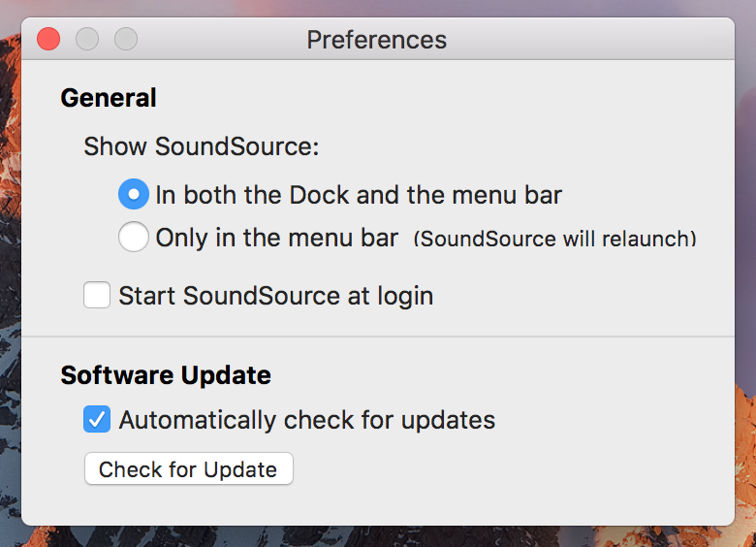Click the divider line between General and Software Update
Image resolution: width=756 pixels, height=547 pixels.
click(378, 337)
